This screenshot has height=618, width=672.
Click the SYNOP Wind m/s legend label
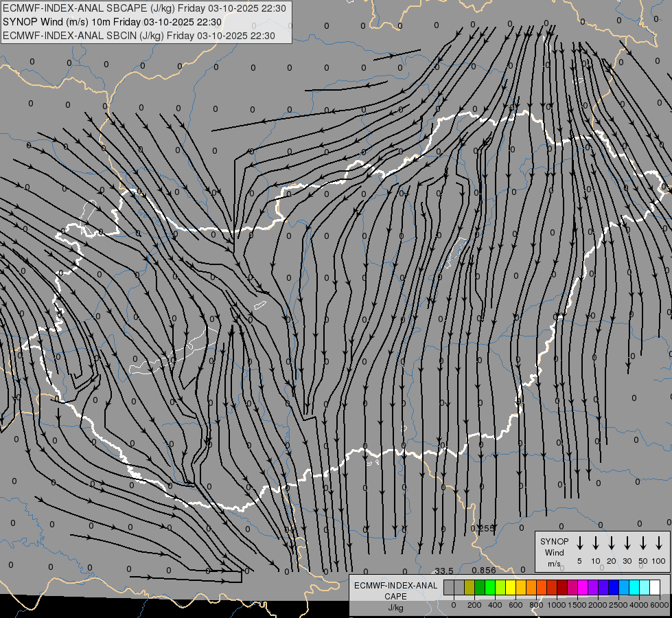pyautogui.click(x=554, y=552)
